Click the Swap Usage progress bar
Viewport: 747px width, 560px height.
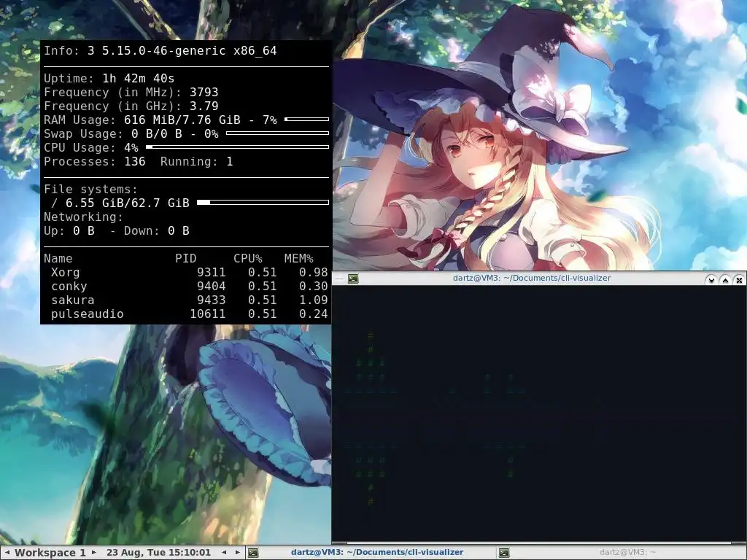pyautogui.click(x=278, y=133)
